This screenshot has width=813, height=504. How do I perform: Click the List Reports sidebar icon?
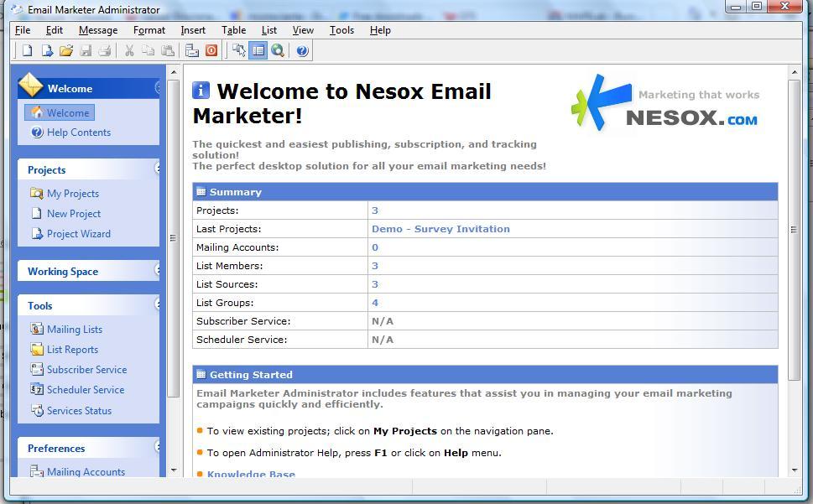click(37, 349)
